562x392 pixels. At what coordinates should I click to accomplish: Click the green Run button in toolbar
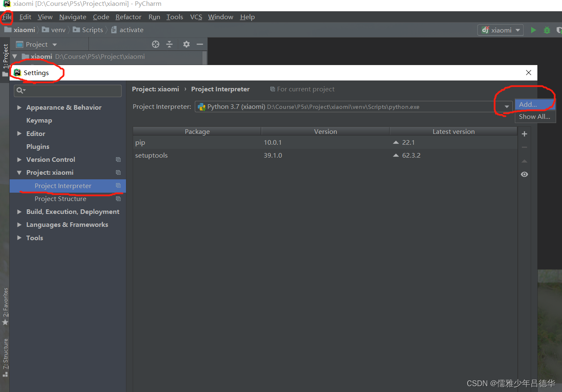tap(533, 30)
